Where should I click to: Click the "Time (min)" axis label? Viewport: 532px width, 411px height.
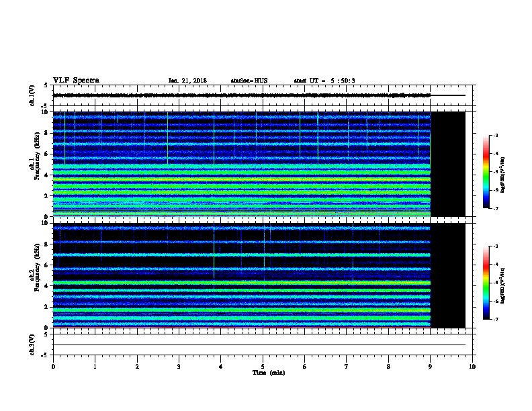[x=269, y=373]
